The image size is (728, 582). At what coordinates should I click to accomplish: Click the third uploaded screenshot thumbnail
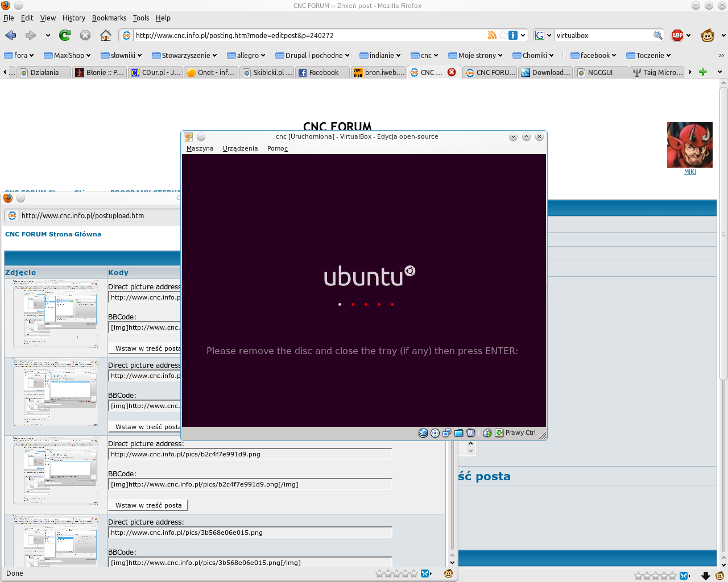click(56, 470)
